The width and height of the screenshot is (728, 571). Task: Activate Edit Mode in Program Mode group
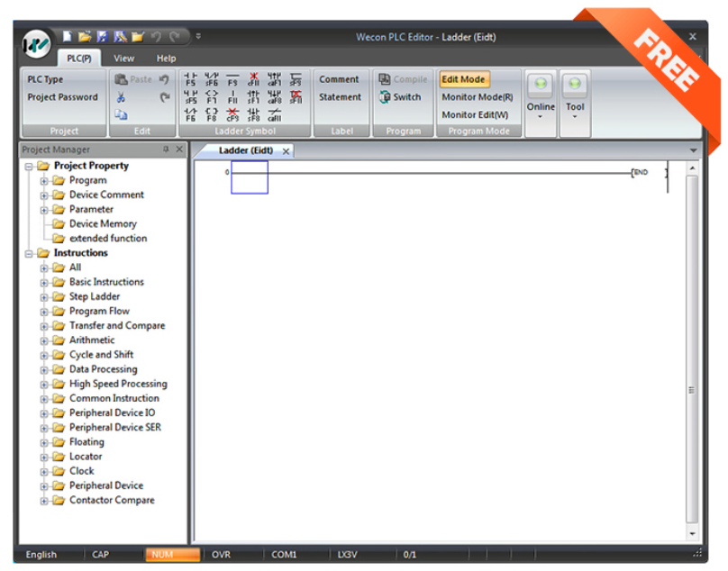pos(463,79)
